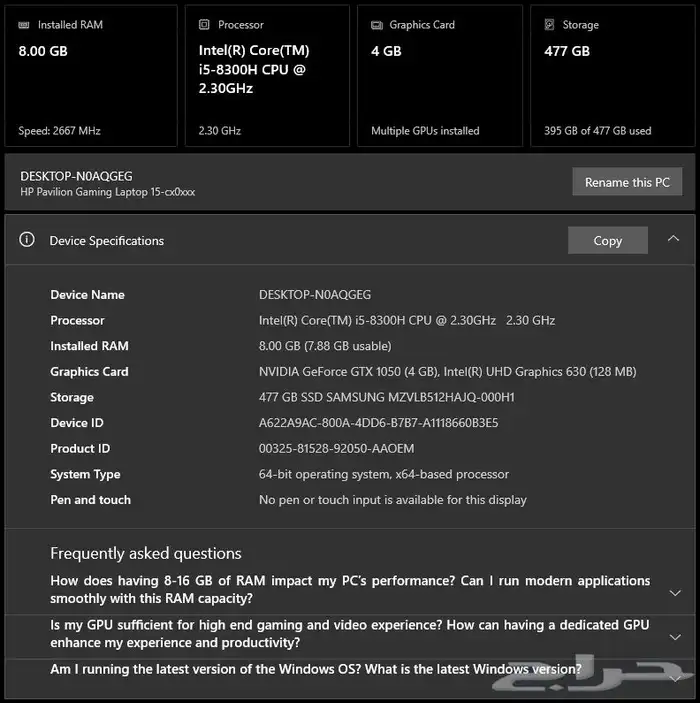
Task: Click the Pen and touch label
Action: (91, 500)
